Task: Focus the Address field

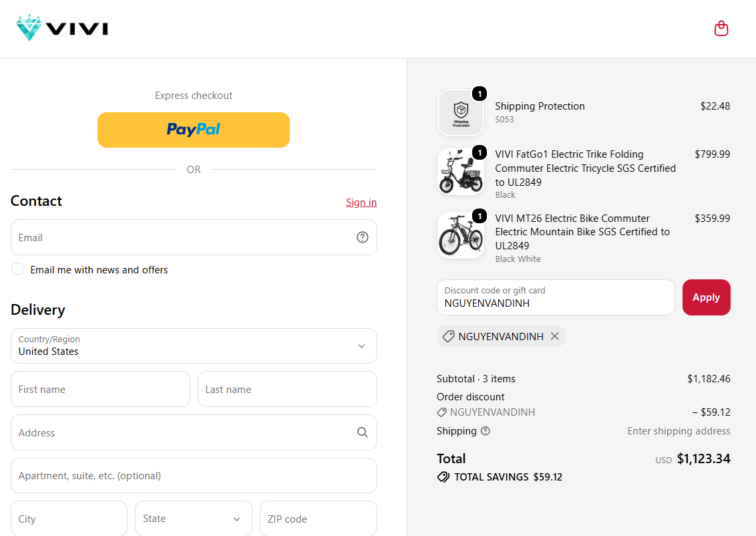Action: point(194,432)
